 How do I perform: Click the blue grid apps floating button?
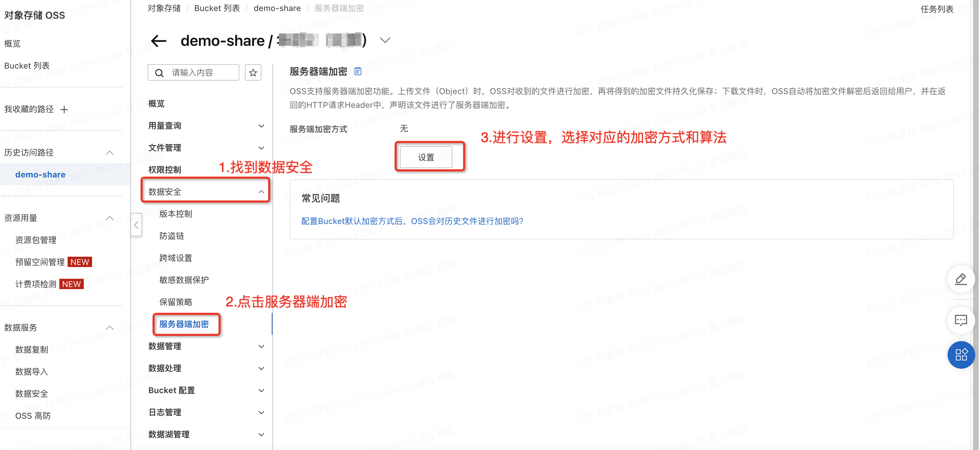[x=961, y=355]
